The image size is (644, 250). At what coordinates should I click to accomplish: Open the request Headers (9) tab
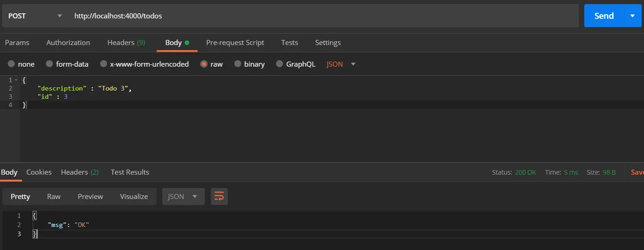coord(126,42)
